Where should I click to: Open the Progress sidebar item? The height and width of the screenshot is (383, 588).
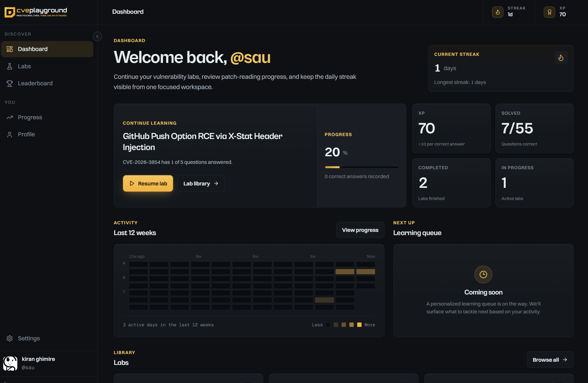47,117
